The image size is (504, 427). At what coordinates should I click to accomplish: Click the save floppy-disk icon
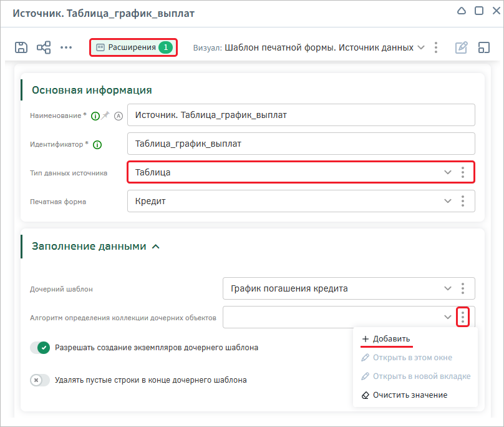tap(21, 47)
